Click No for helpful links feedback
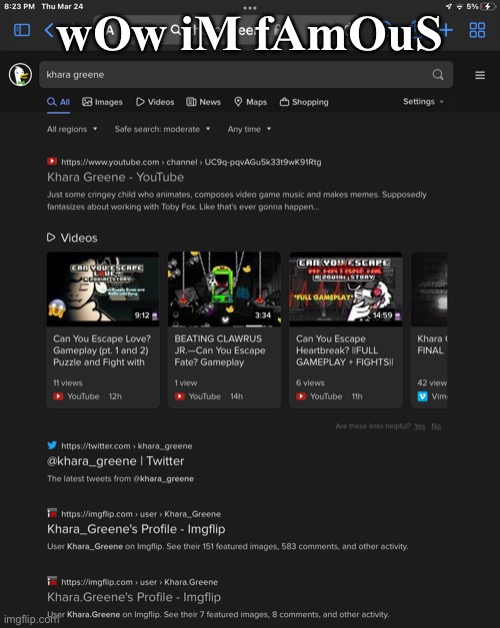Viewport: 500px width, 628px height. (x=436, y=426)
